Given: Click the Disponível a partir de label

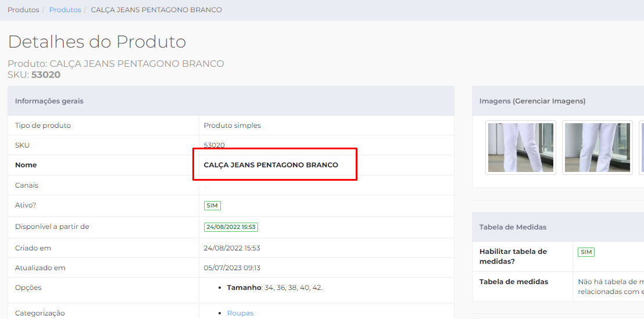Looking at the screenshot, I should (52, 226).
